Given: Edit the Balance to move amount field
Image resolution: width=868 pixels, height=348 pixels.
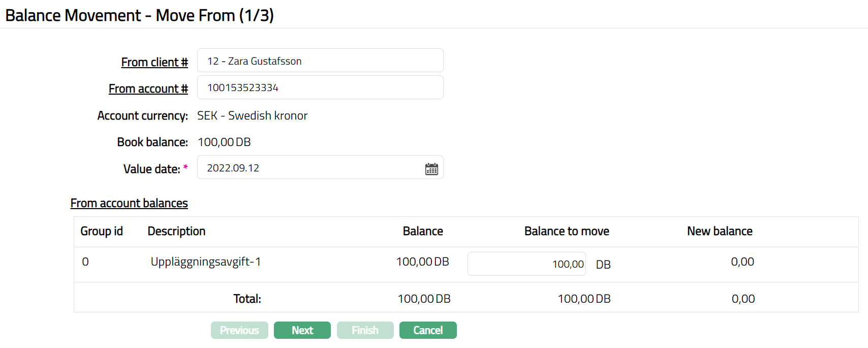Looking at the screenshot, I should (526, 264).
